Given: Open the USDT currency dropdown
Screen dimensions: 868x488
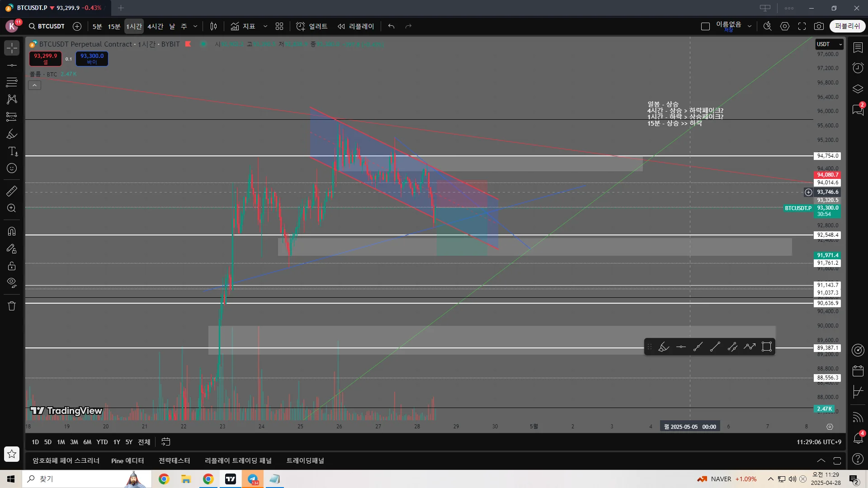Looking at the screenshot, I should (x=829, y=44).
